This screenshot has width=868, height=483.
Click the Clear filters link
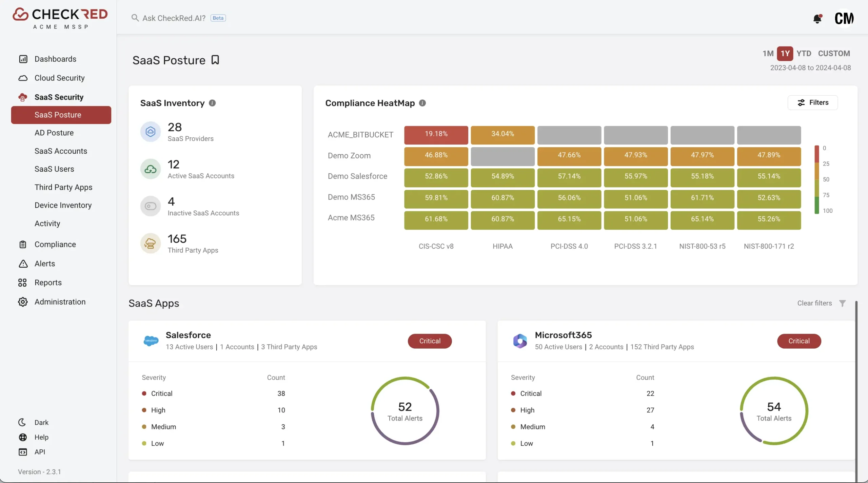point(814,303)
